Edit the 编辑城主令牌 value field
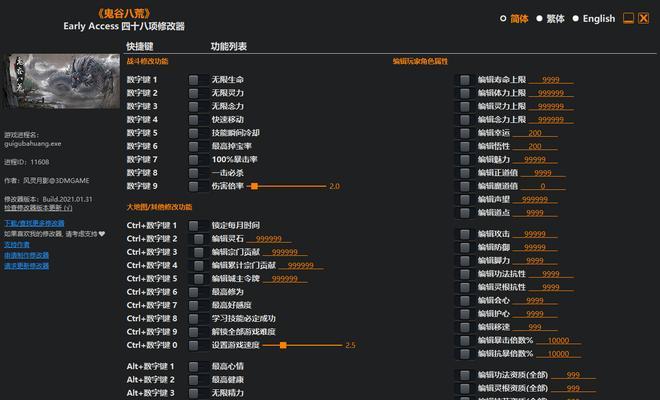This screenshot has width=660, height=400. [x=285, y=279]
